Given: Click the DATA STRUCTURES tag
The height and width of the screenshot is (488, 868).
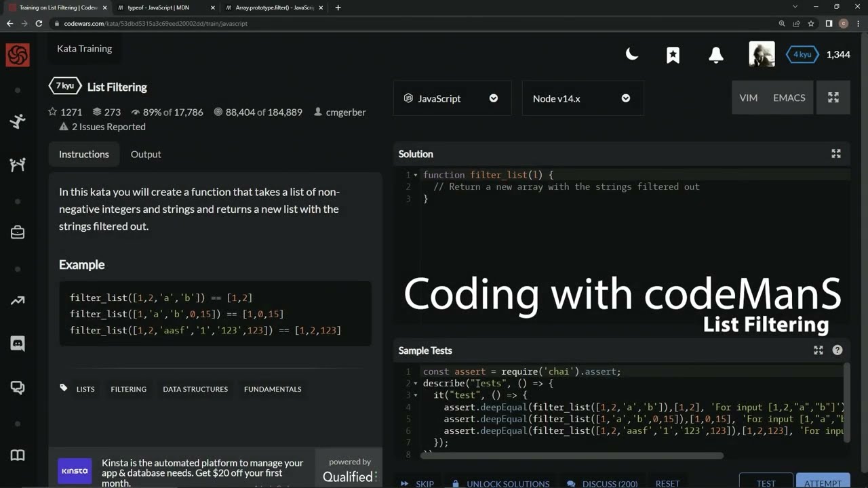Looking at the screenshot, I should tap(195, 389).
